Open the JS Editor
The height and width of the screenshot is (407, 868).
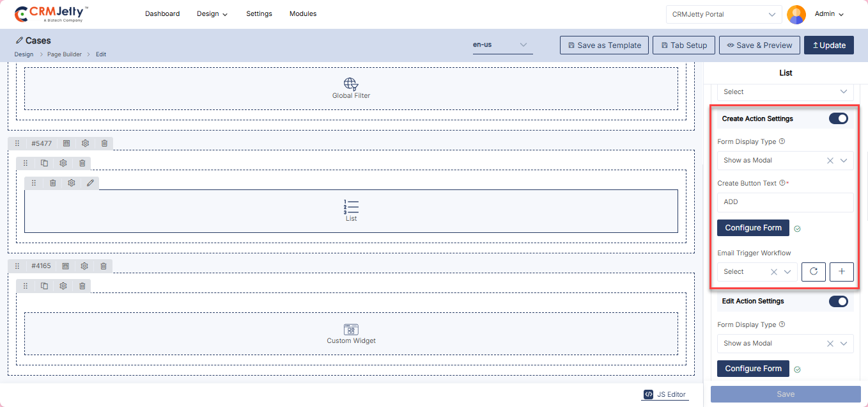665,394
